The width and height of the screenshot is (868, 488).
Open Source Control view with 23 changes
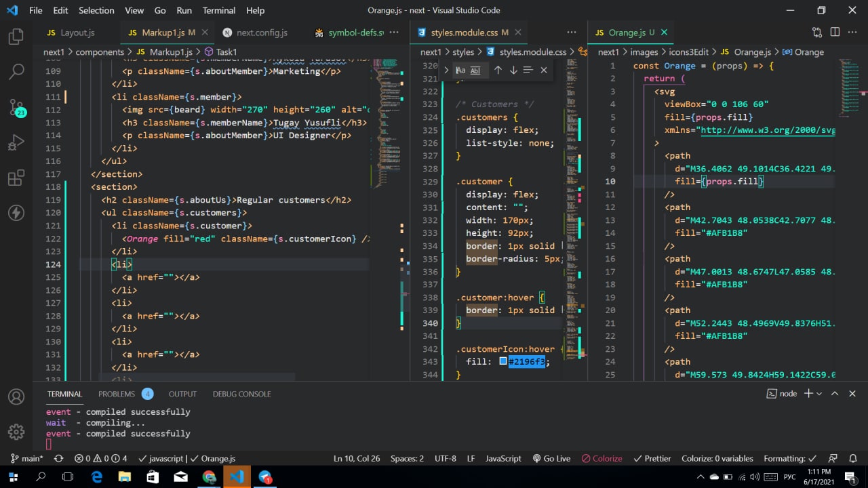[x=16, y=108]
